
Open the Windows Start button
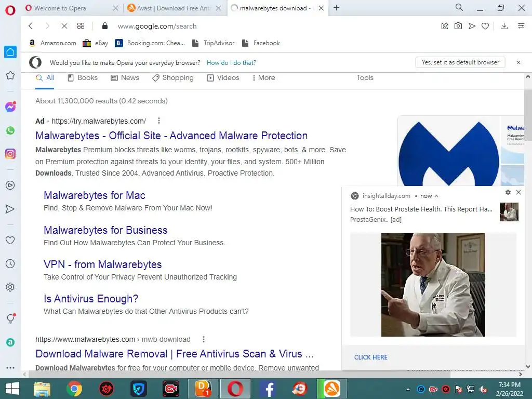[x=12, y=389]
